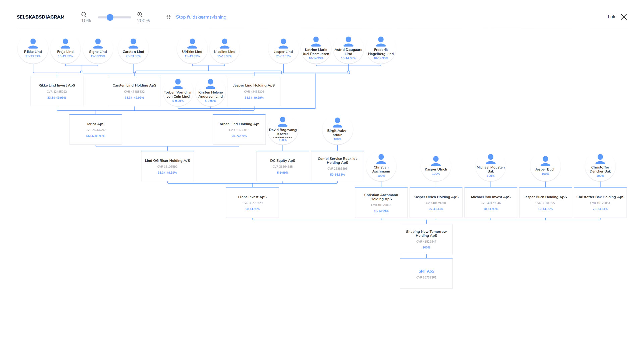
Task: Click the fullscreen expand icon
Action: (x=168, y=17)
